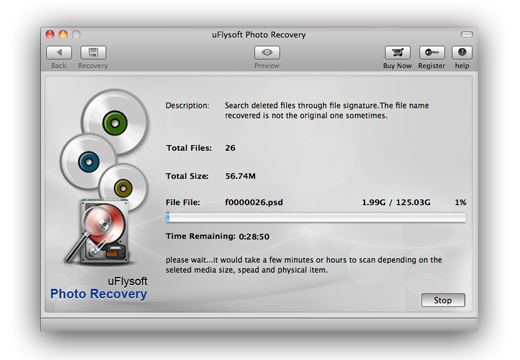Open the Register key icon
520x360 pixels.
432,53
